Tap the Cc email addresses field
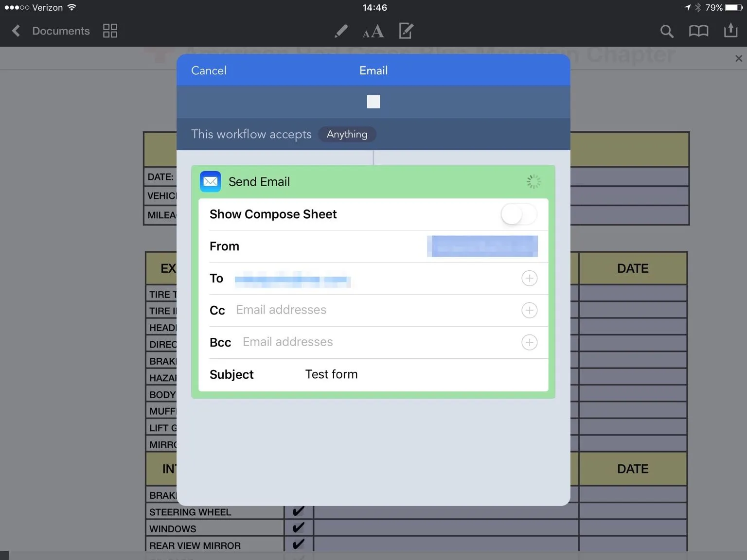The height and width of the screenshot is (560, 747). click(370, 310)
